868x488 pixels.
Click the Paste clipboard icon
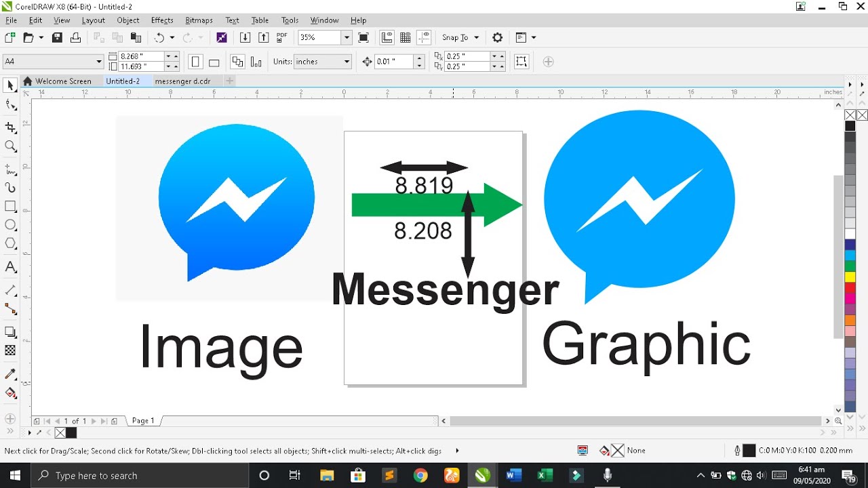point(136,38)
